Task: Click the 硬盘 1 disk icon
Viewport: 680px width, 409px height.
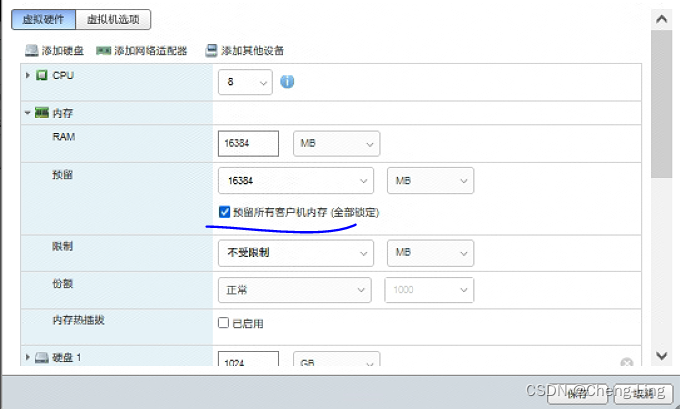Action: coord(42,358)
